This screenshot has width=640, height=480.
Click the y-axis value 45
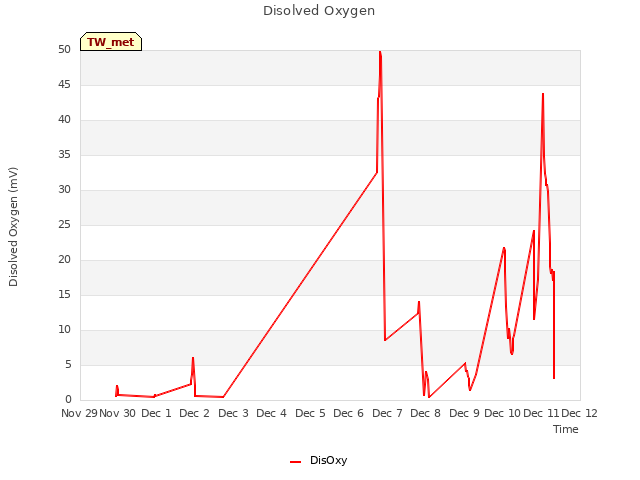[x=64, y=84]
